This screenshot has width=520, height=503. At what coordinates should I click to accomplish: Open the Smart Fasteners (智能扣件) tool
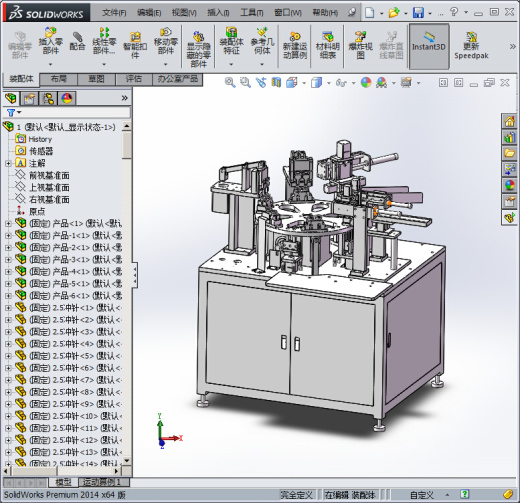point(135,45)
